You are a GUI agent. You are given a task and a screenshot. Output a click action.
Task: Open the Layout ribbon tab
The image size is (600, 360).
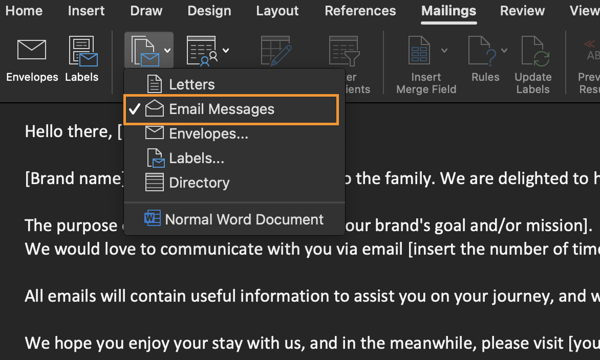coord(277,11)
